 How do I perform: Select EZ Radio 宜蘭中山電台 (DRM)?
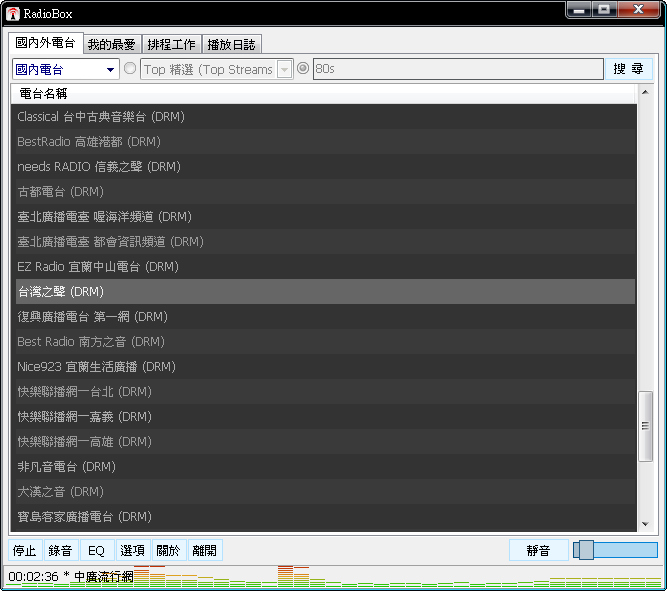(325, 267)
